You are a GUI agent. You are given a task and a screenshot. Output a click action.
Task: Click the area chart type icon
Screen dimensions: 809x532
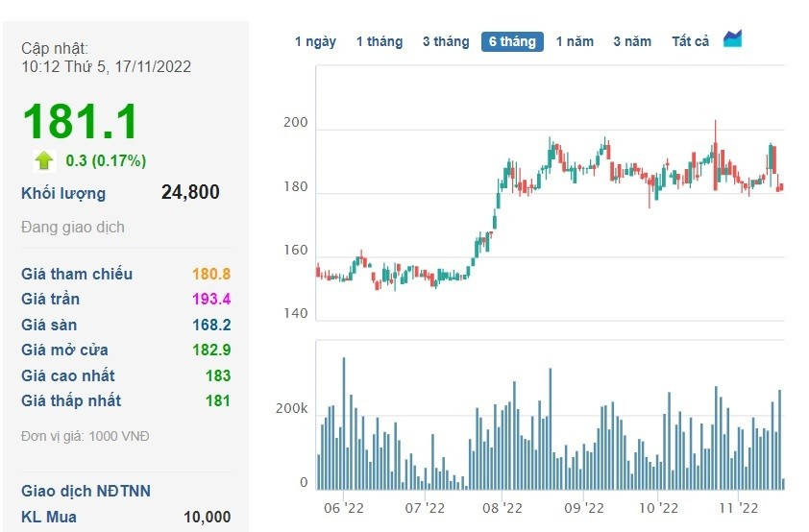[733, 39]
